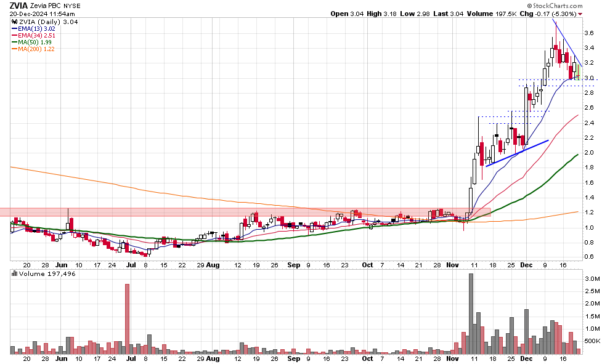610x364 pixels.
Task: Click the blue EMA(13) legend line marker
Action: 15,28
